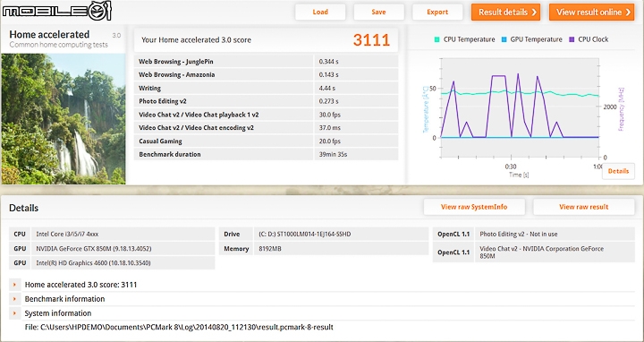Open View result online

592,12
